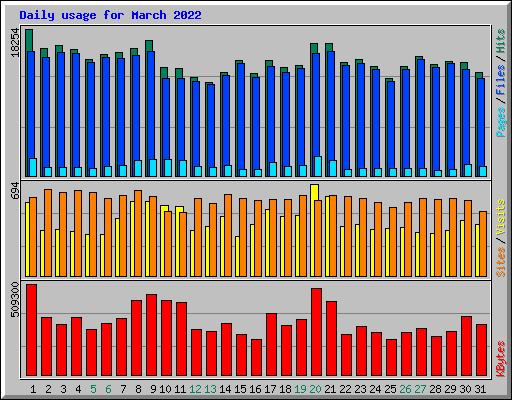
Task: Click the cyan "Pages" legend label
Action: point(501,122)
